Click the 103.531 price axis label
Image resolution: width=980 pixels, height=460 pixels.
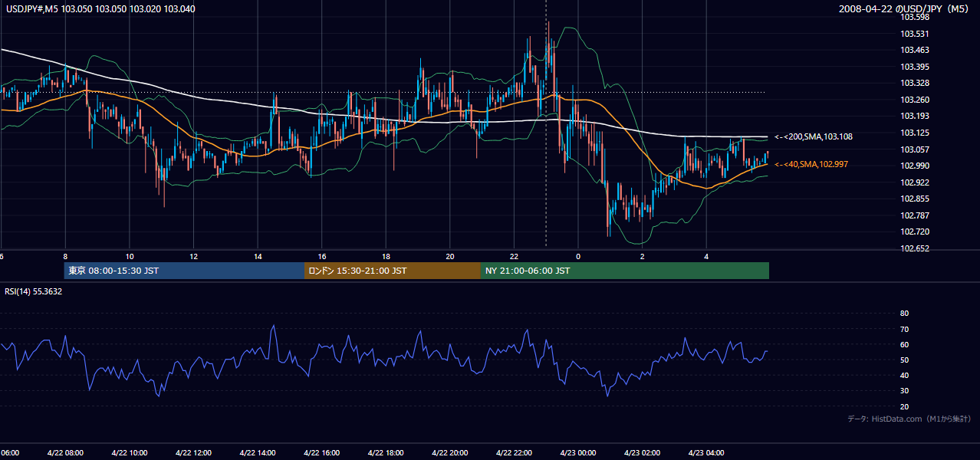pos(914,34)
